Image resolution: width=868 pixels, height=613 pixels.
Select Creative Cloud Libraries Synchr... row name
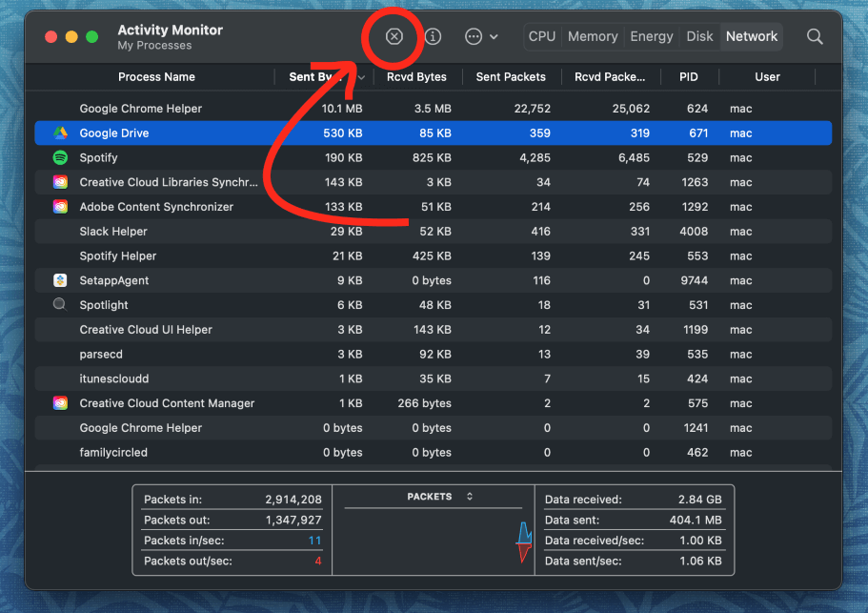[169, 182]
